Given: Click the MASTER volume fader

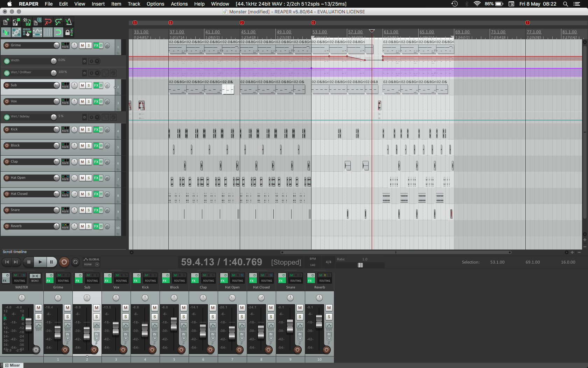Looking at the screenshot, I should point(29,325).
